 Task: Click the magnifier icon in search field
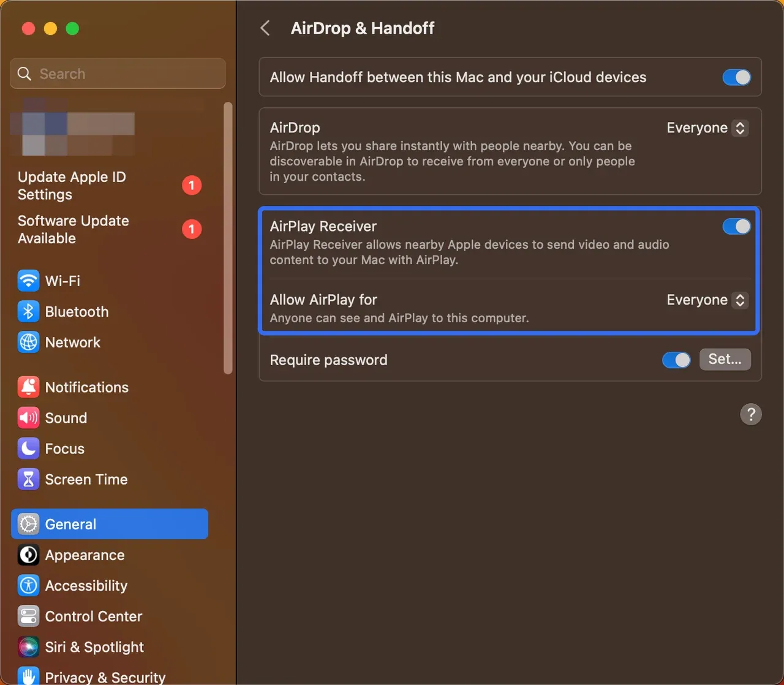(x=24, y=74)
